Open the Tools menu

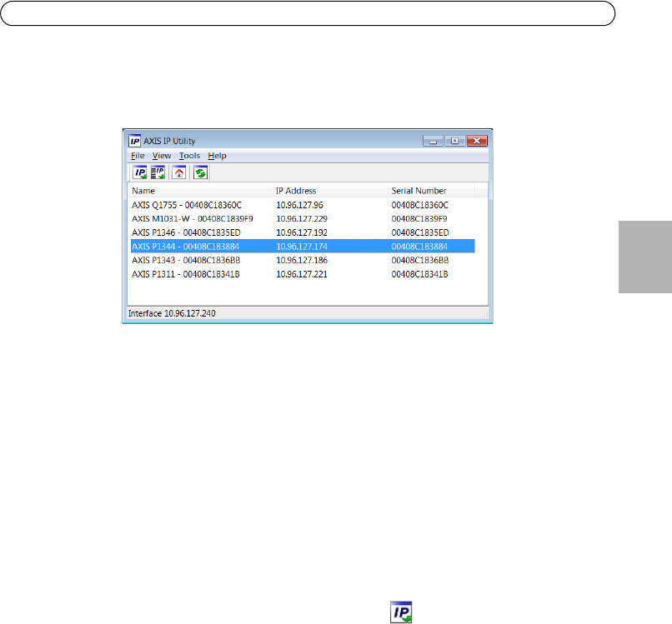[189, 156]
